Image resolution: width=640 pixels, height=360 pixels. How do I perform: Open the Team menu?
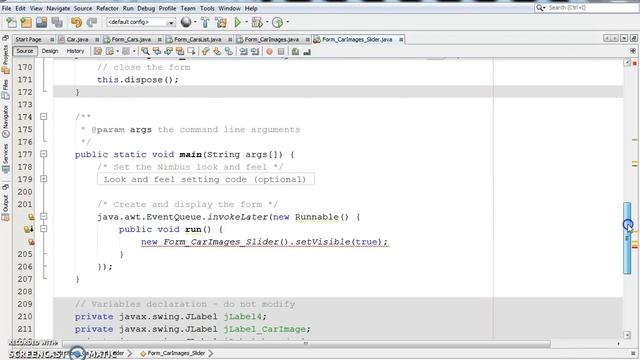188,8
